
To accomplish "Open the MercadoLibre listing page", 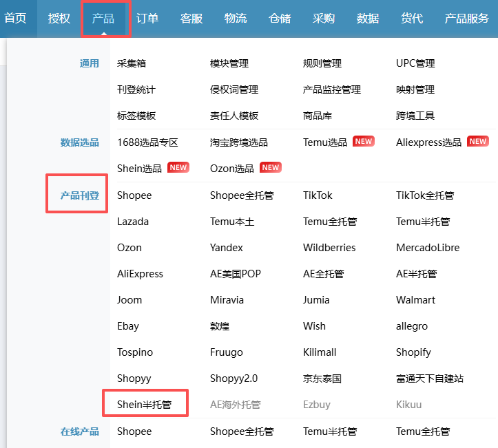I will pyautogui.click(x=428, y=248).
